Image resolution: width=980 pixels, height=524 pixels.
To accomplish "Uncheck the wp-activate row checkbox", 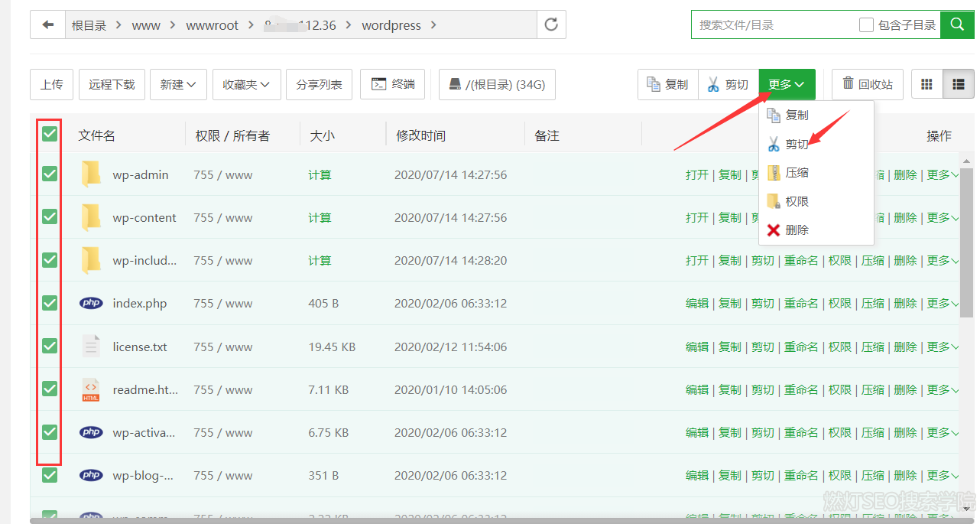I will pos(50,432).
